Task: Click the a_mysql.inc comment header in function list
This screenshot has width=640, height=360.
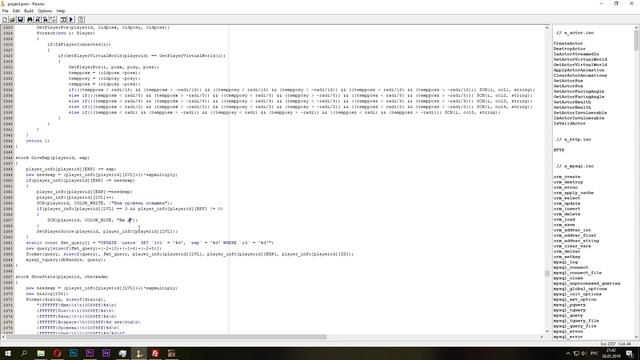Action: click(x=575, y=166)
